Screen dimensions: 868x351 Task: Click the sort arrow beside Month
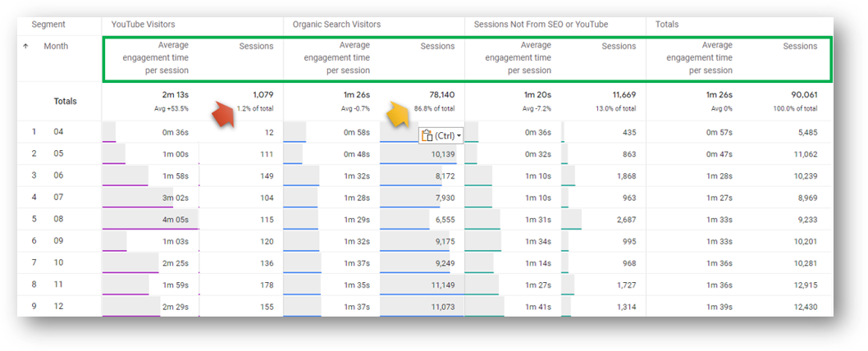tap(25, 47)
